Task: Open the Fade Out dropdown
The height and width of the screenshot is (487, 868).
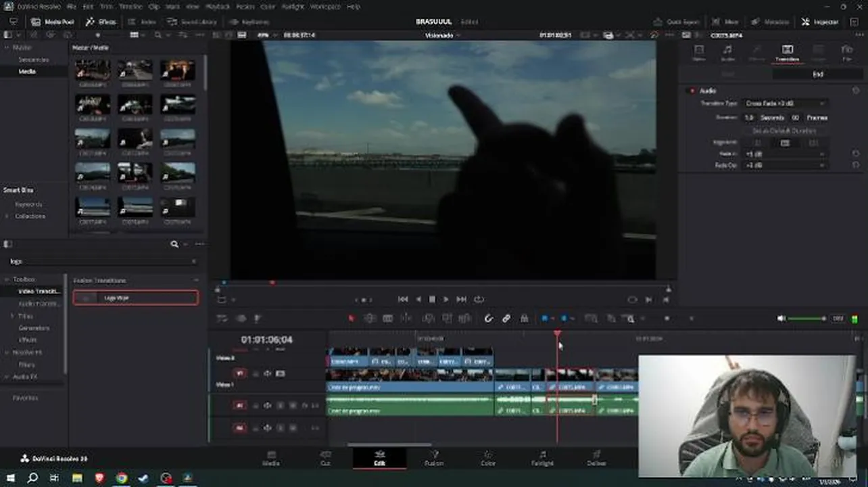Action: click(784, 165)
